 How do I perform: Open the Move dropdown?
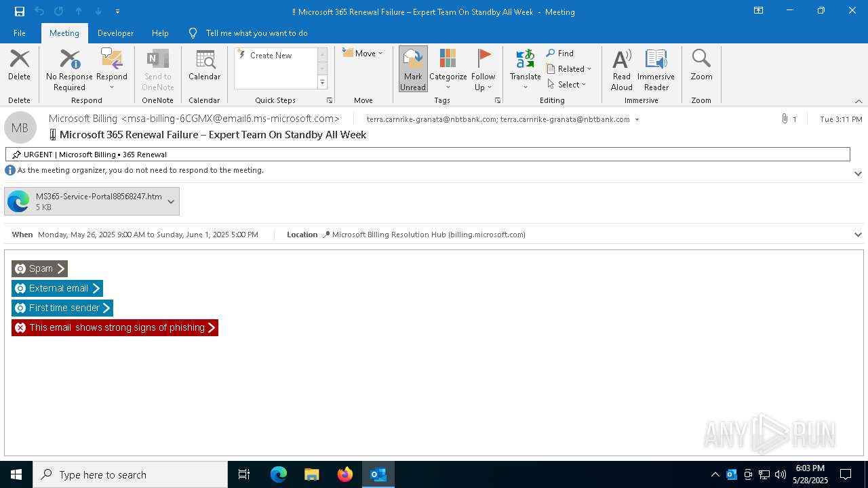[x=363, y=53]
